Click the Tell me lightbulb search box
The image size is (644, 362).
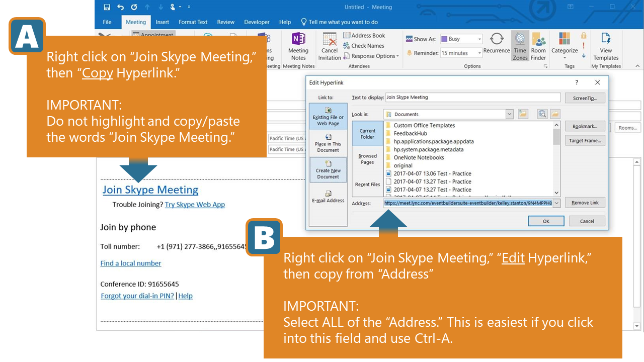pos(339,22)
